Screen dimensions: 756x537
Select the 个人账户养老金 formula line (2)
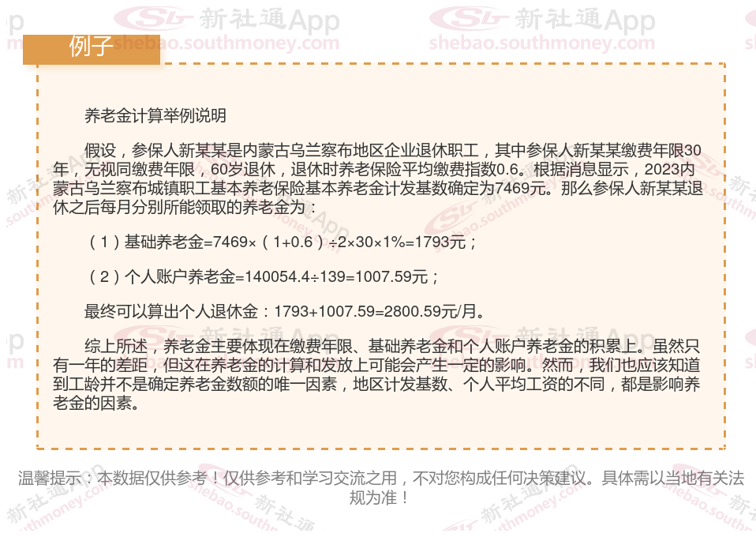[262, 277]
